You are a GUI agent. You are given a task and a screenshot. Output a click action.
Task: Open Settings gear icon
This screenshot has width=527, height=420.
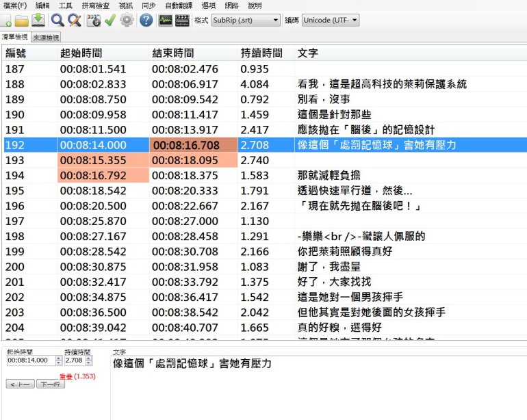point(127,20)
